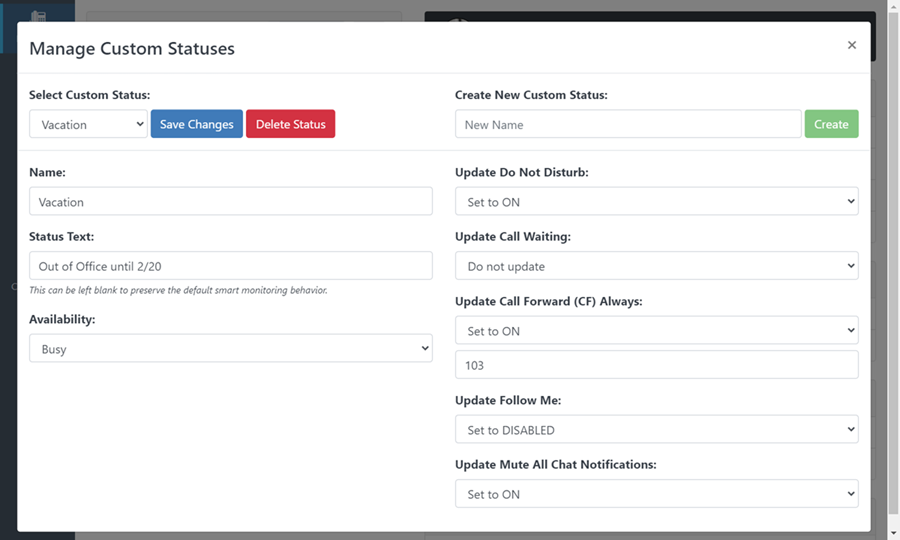Close the Manage Custom Statuses dialog
This screenshot has height=540, width=900.
point(851,45)
